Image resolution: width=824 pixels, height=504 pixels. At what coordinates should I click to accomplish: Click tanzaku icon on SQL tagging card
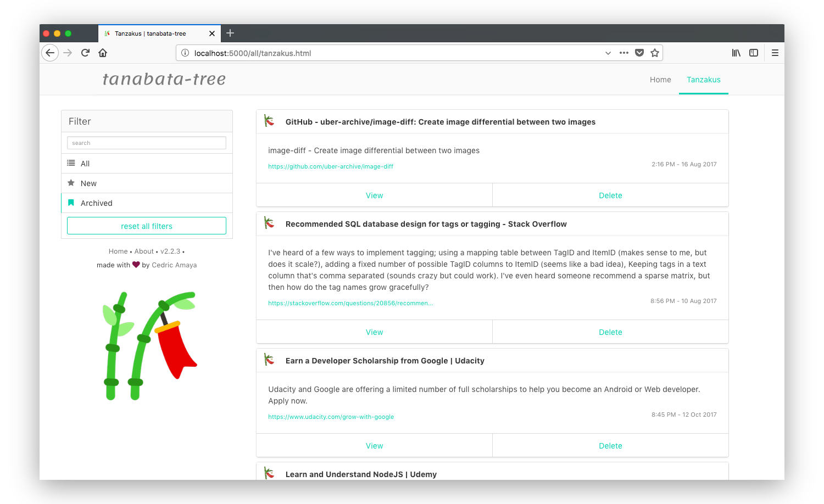point(269,223)
